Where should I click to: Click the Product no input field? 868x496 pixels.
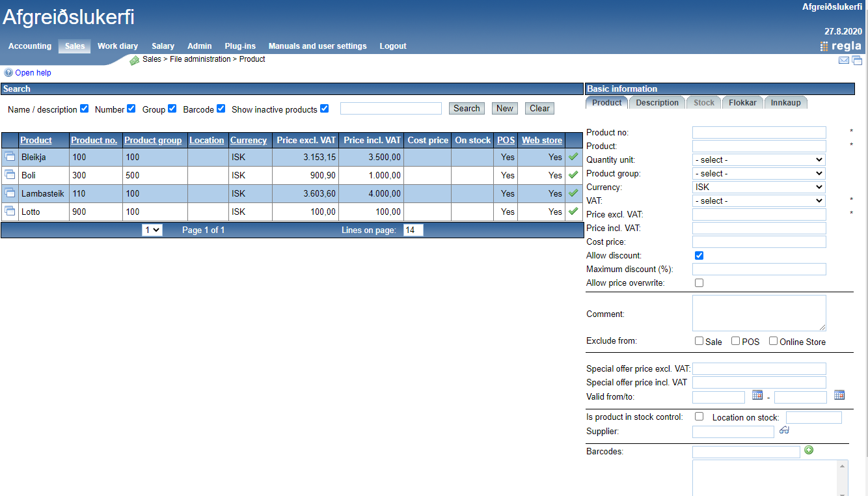[759, 132]
